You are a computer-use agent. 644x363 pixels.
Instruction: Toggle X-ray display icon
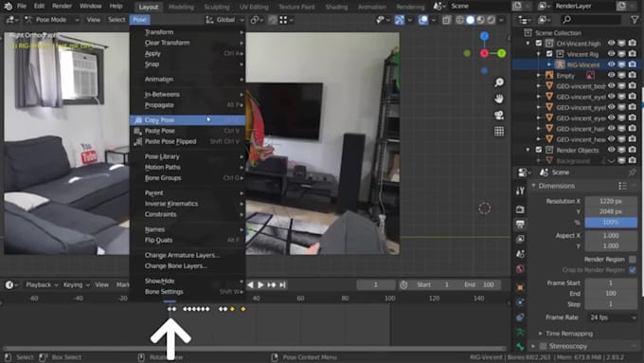446,20
